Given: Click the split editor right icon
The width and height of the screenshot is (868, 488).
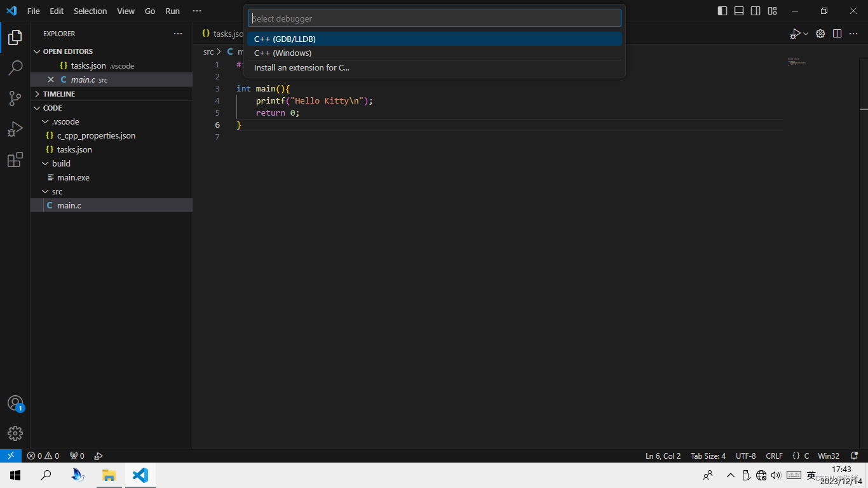Looking at the screenshot, I should click(837, 34).
